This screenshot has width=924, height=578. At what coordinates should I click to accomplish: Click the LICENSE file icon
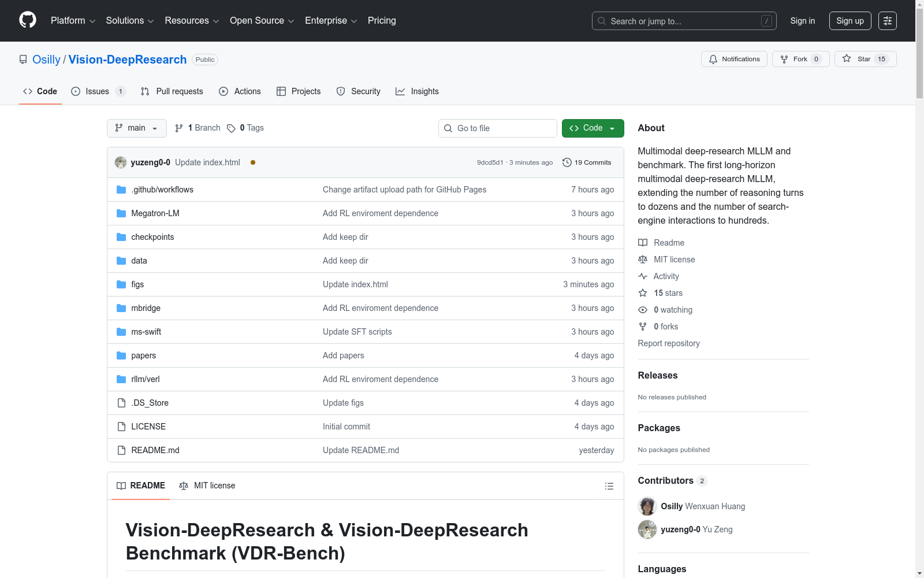121,427
